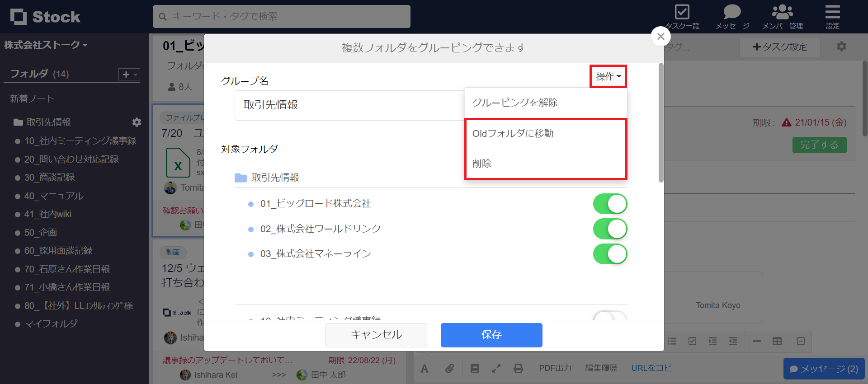Toggle off 03_株式会社マネーライン folder switch

pos(610,254)
